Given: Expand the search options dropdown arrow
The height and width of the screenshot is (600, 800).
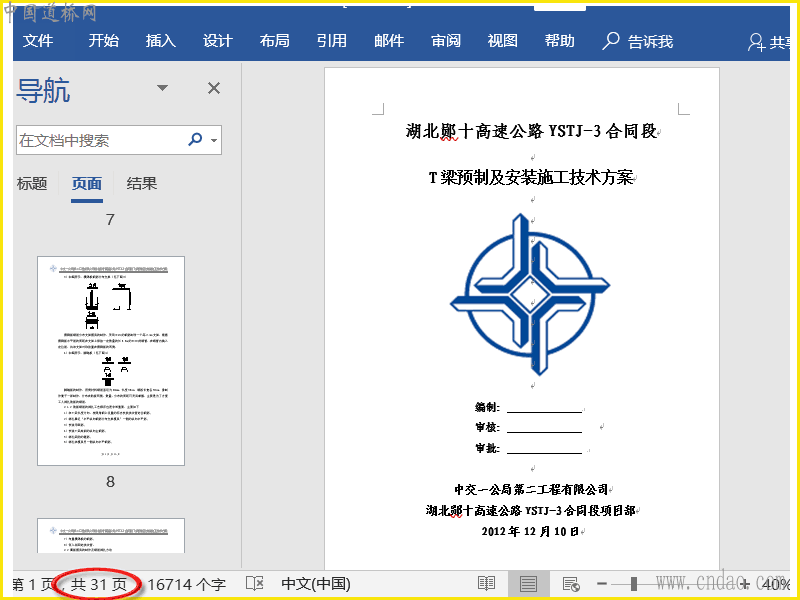Looking at the screenshot, I should 214,140.
